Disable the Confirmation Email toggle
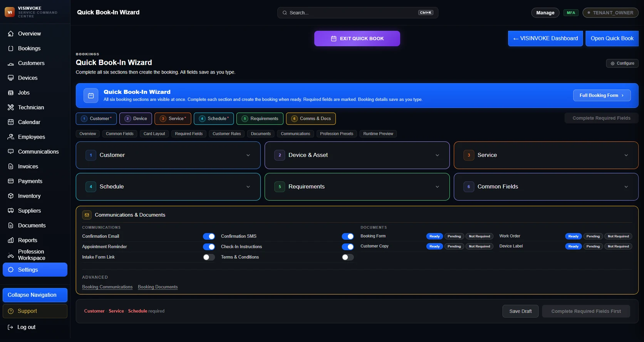This screenshot has height=342, width=644. coord(209,236)
